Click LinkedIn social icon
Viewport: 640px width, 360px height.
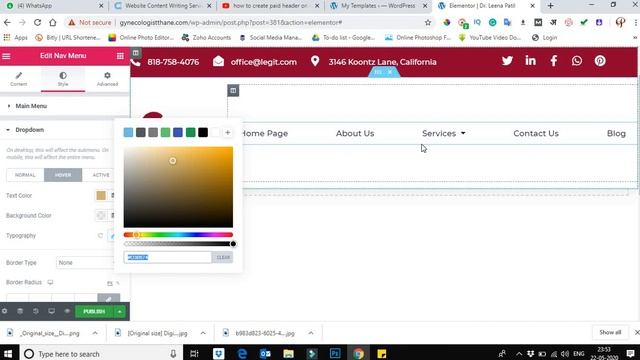pos(531,61)
